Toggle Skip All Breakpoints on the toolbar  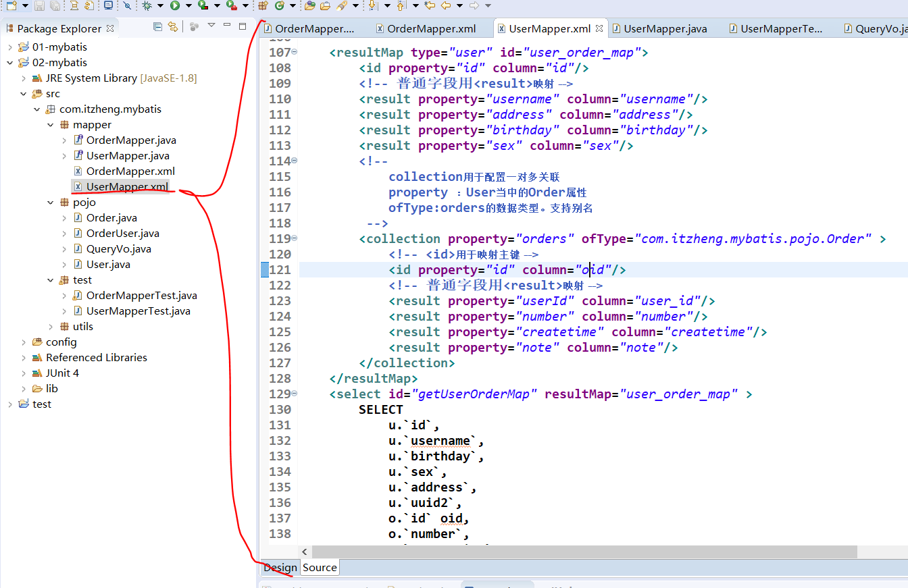click(127, 5)
